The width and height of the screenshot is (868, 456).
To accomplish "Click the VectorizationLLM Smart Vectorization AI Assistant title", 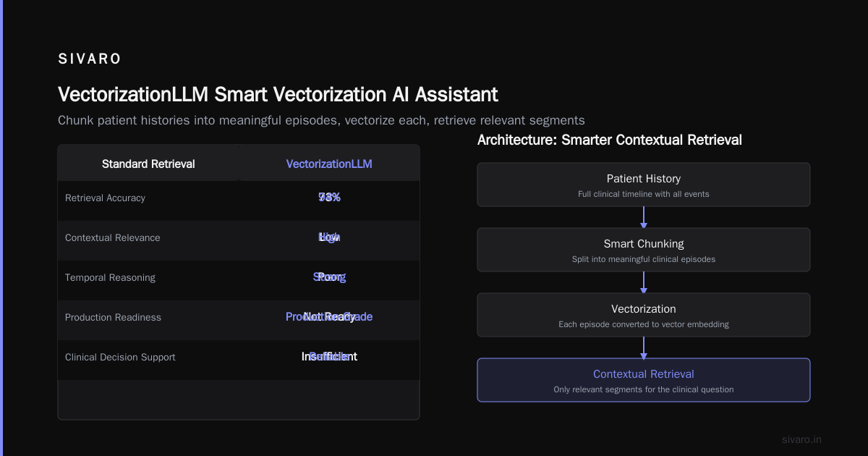I will pyautogui.click(x=278, y=95).
